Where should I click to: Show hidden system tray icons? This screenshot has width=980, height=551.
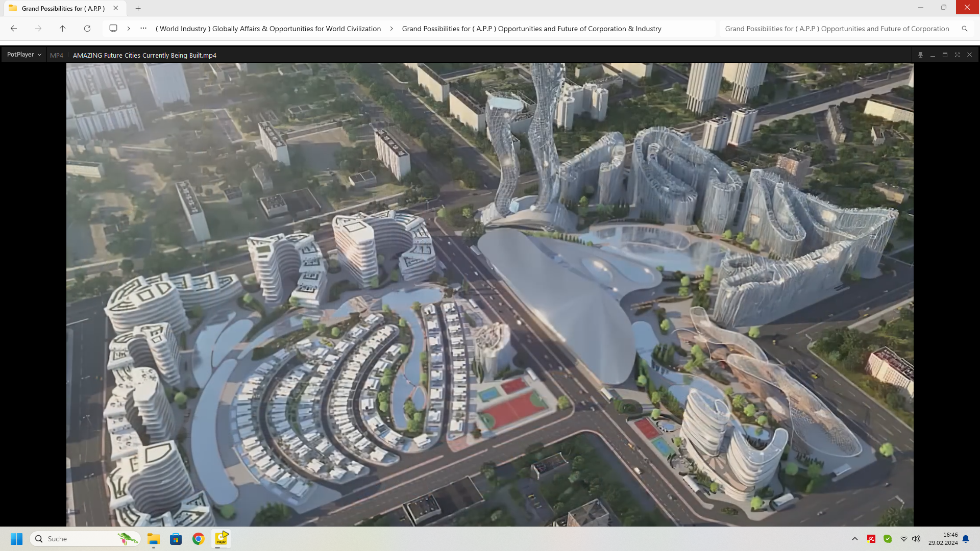click(855, 539)
